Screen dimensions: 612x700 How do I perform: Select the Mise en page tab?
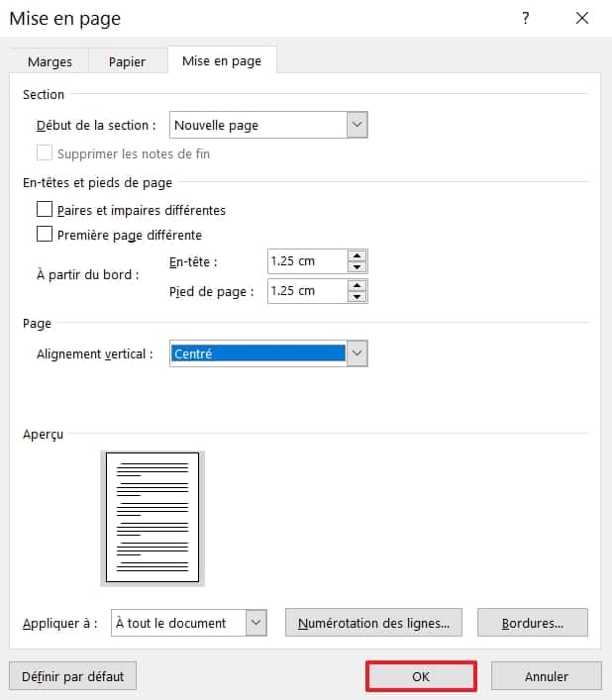(x=222, y=60)
